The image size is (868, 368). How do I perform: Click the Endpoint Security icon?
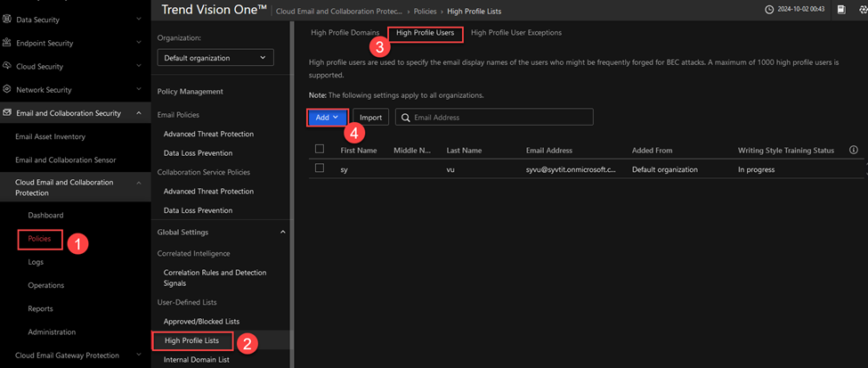pos(7,43)
